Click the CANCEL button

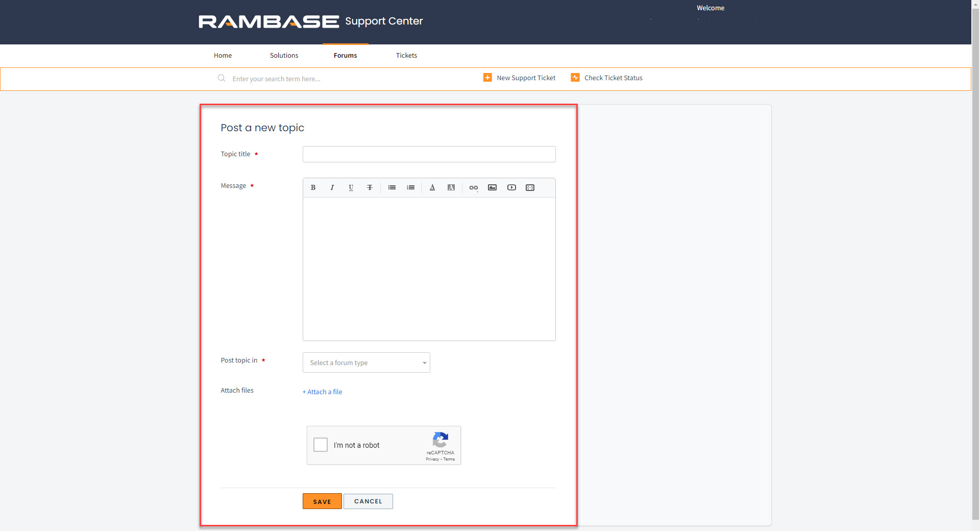[367, 501]
